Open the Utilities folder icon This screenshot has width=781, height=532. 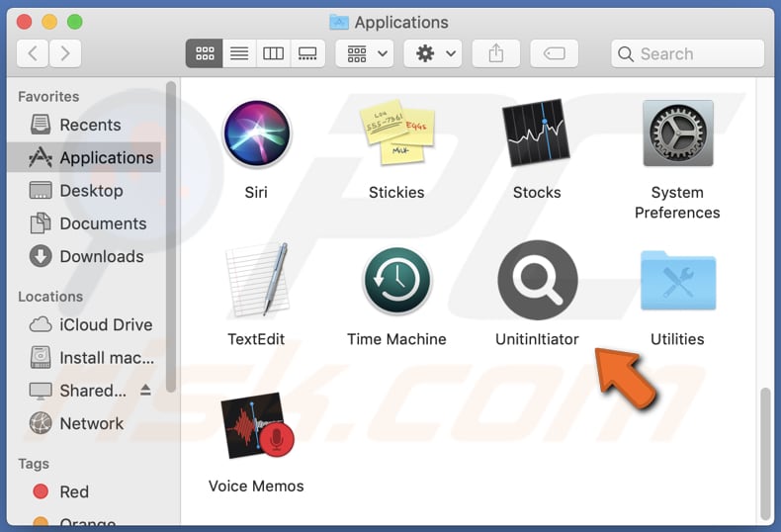[x=678, y=281]
